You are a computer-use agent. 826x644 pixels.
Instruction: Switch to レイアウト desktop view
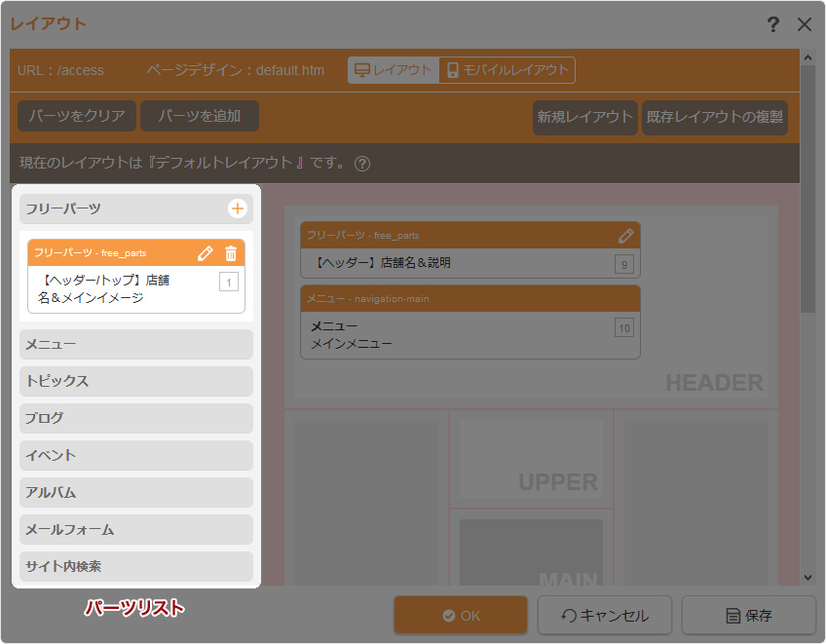click(x=394, y=70)
